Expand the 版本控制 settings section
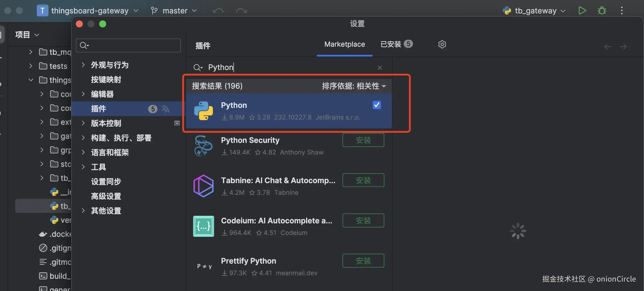The width and height of the screenshot is (644, 291). coord(83,123)
